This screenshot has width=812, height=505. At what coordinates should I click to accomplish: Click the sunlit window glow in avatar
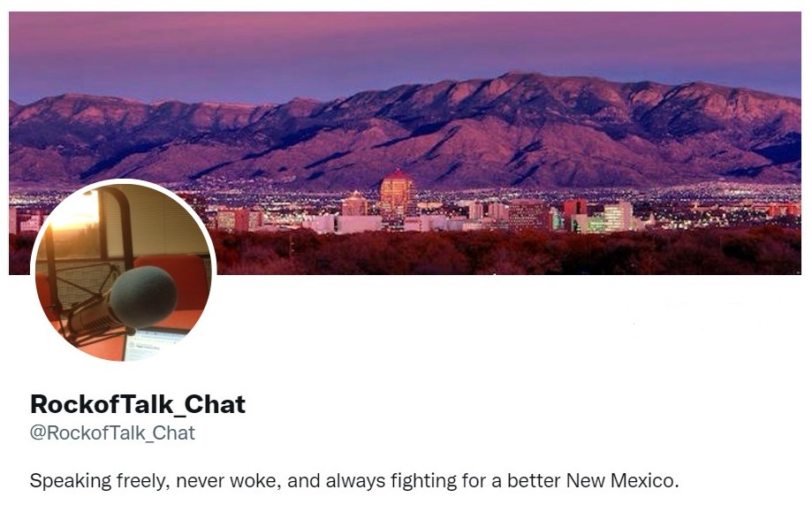pos(73,212)
